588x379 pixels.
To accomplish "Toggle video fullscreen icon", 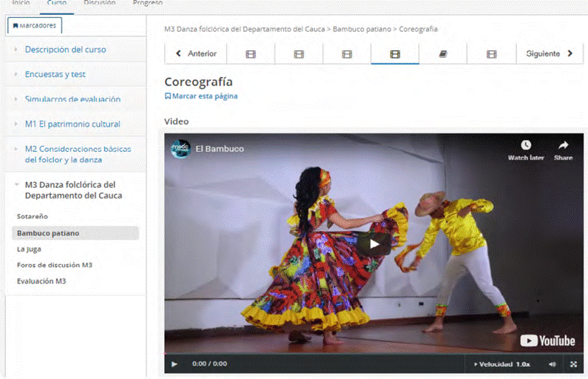I will 573,364.
